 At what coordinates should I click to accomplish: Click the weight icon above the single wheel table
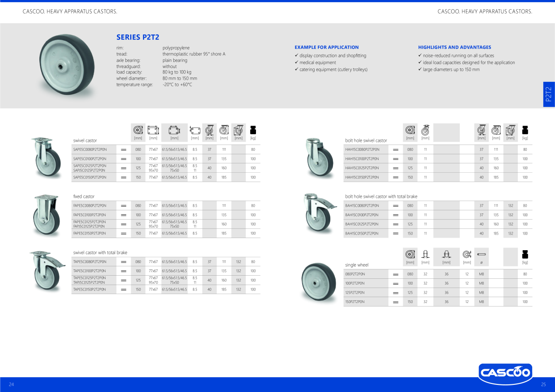coord(525,255)
